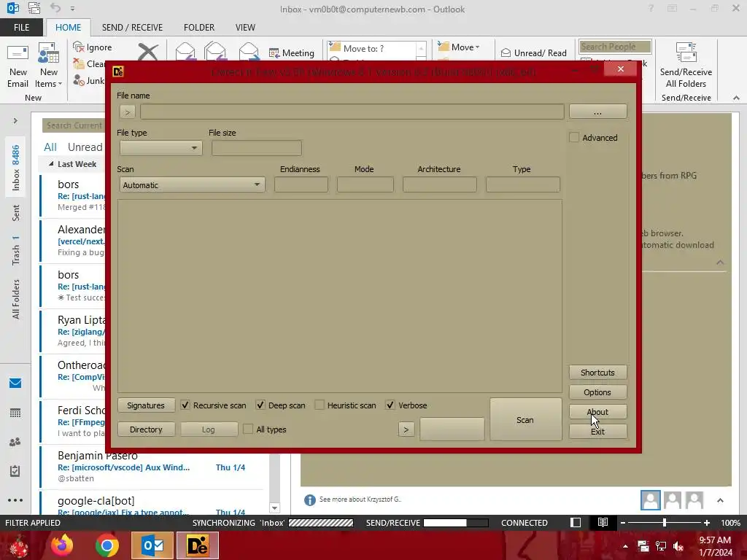This screenshot has width=747, height=560.
Task: Click zoom in plus on status bar
Action: pyautogui.click(x=706, y=523)
